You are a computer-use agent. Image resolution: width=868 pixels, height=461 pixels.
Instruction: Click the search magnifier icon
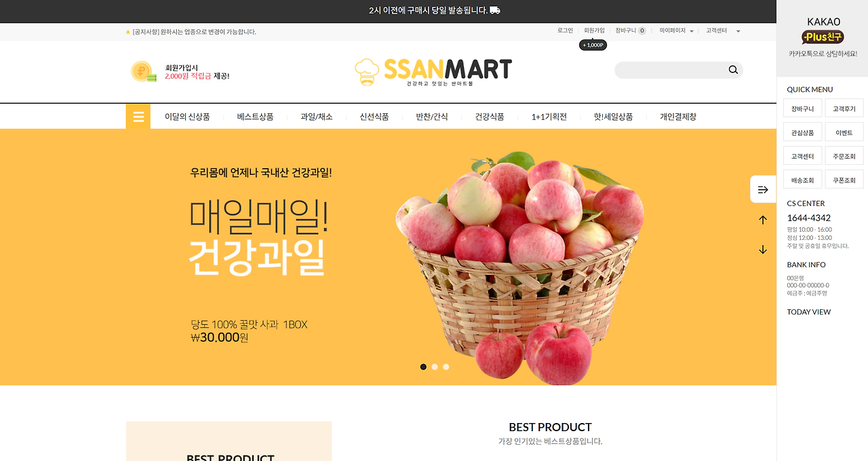click(x=733, y=70)
